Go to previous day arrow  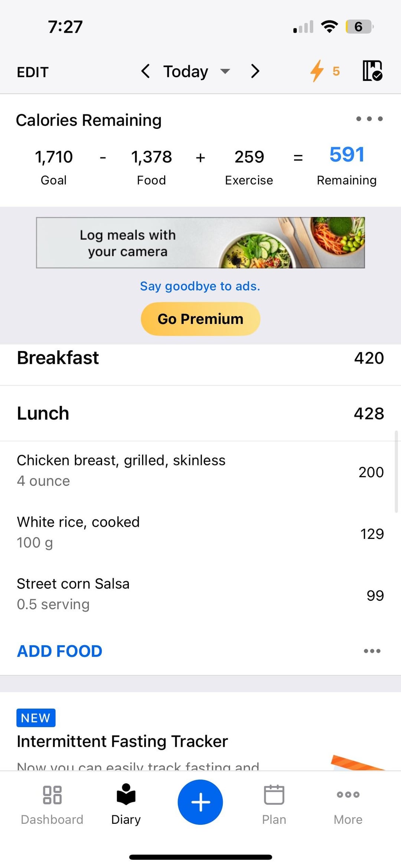[x=146, y=71]
